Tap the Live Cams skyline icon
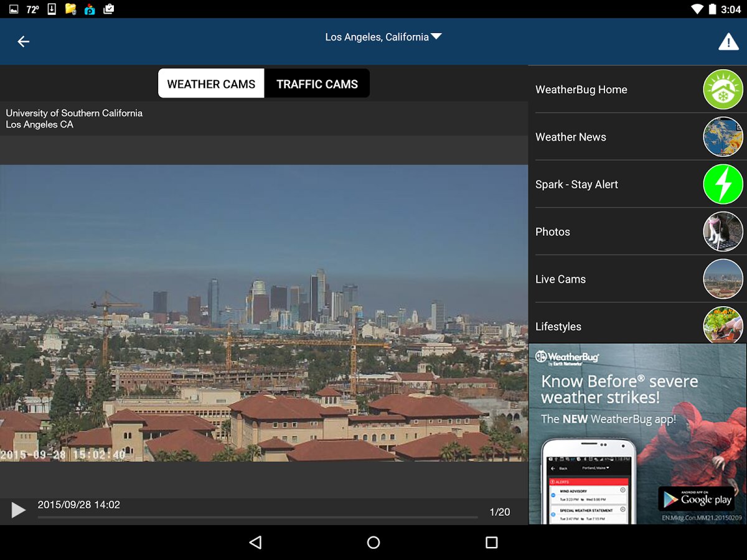Image resolution: width=747 pixels, height=560 pixels. [x=723, y=279]
